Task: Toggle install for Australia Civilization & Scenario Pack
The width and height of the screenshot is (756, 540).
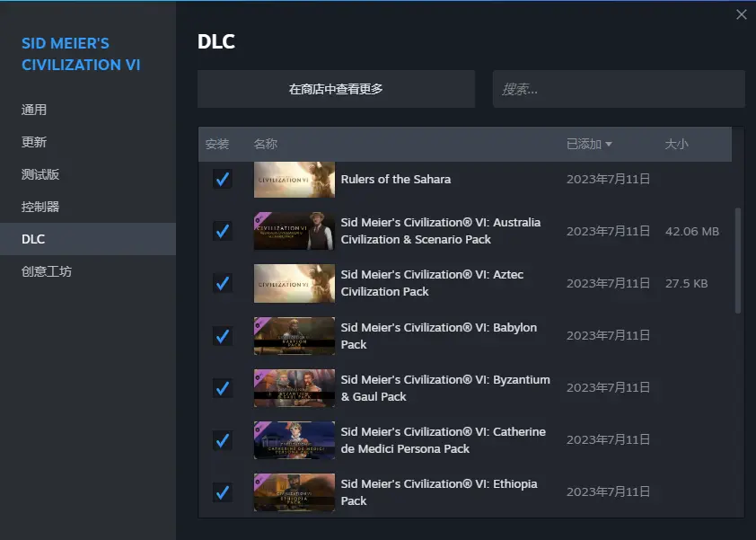Action: point(223,231)
